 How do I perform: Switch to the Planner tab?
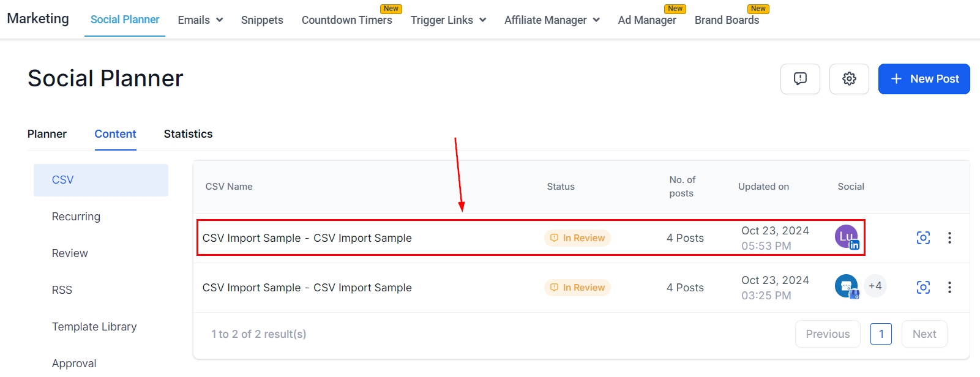tap(47, 134)
